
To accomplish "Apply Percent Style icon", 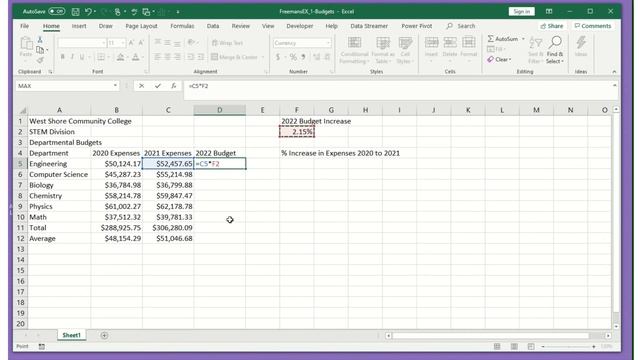I will 293,57.
